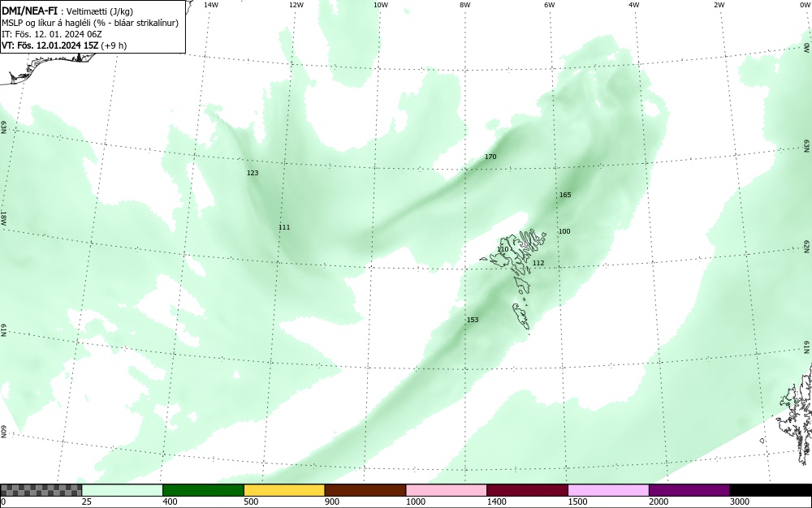Click the 12W longitude label
Screen dimensions: 812x508
[x=296, y=5]
